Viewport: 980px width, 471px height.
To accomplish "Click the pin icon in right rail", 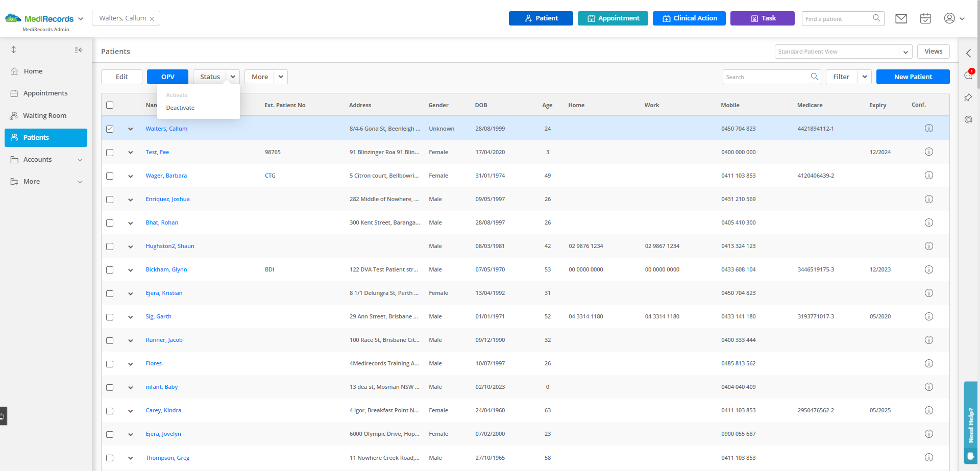I will click(968, 97).
